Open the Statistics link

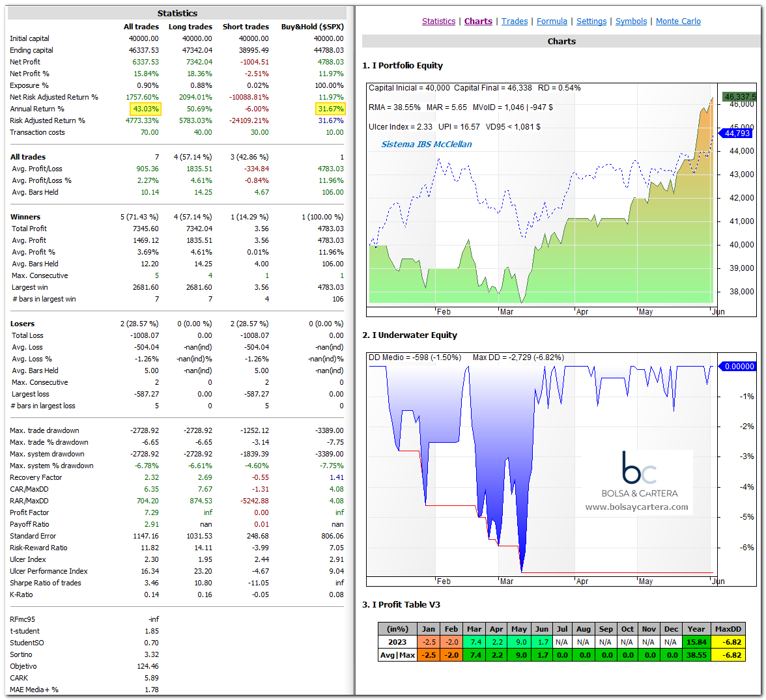[x=438, y=21]
